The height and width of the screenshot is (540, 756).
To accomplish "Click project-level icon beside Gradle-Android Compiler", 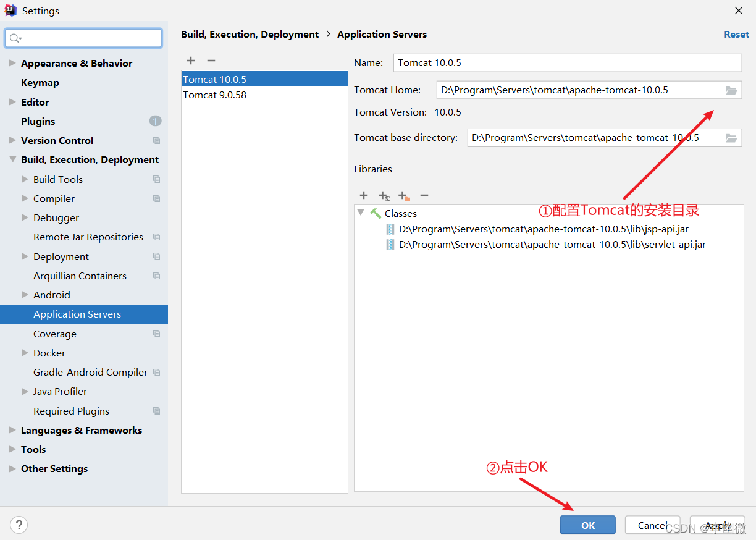I will tap(156, 373).
